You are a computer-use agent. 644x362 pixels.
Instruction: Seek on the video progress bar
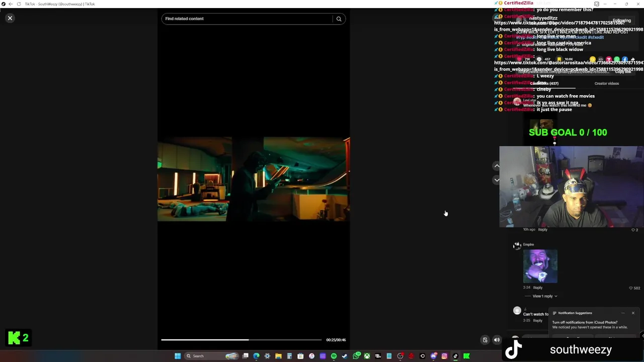tap(241, 340)
